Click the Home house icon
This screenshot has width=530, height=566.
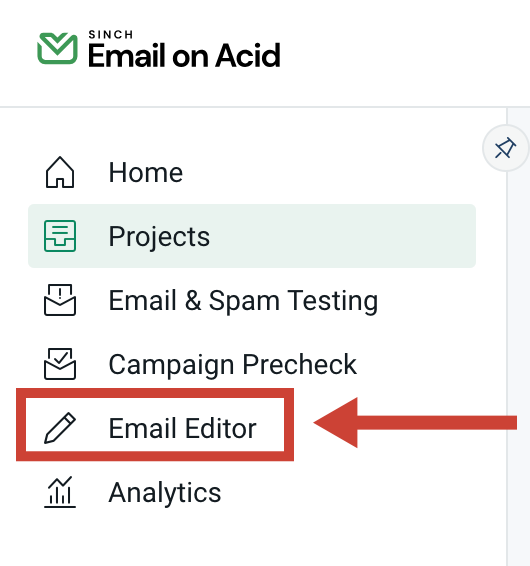[x=60, y=172]
